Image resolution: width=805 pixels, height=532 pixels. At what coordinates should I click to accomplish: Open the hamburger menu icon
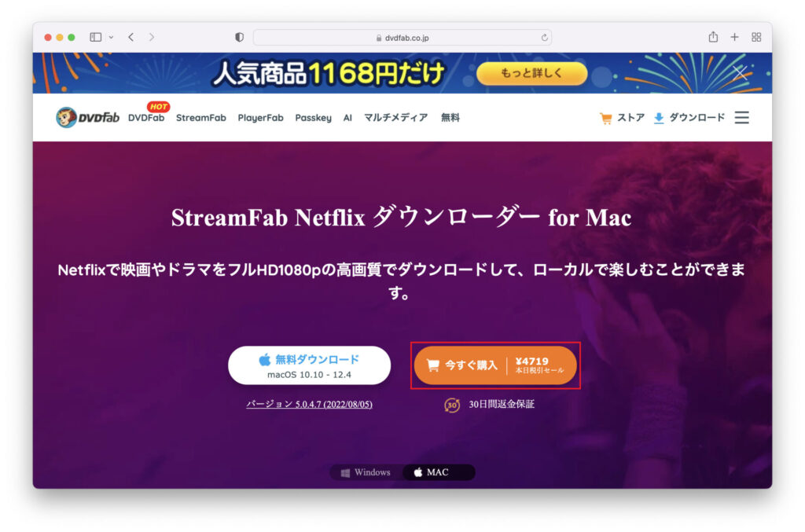pos(741,118)
